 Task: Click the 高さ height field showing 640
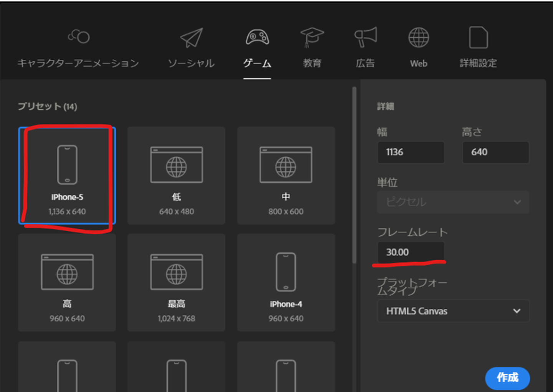[496, 152]
